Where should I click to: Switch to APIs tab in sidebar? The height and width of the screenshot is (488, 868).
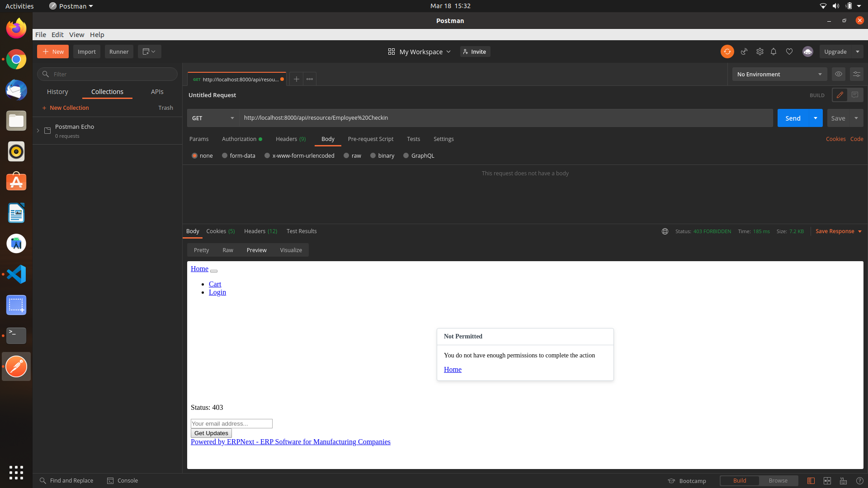(x=157, y=92)
